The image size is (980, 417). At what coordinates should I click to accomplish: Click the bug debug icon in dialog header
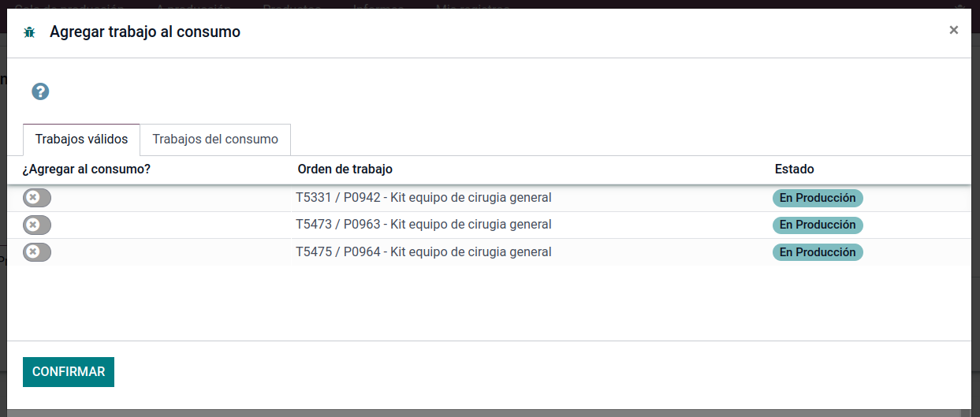30,32
